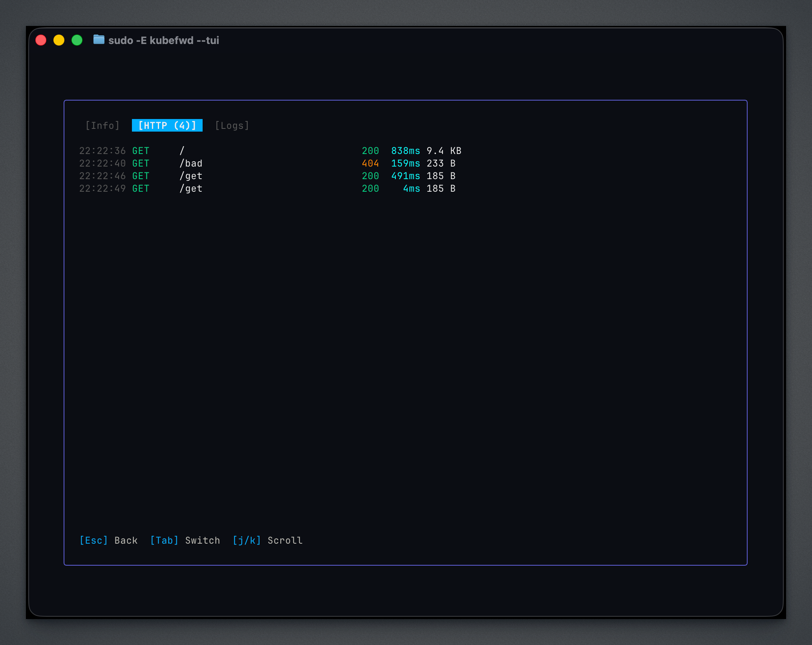Click the [j/k] Scroll shortcut hint

267,540
